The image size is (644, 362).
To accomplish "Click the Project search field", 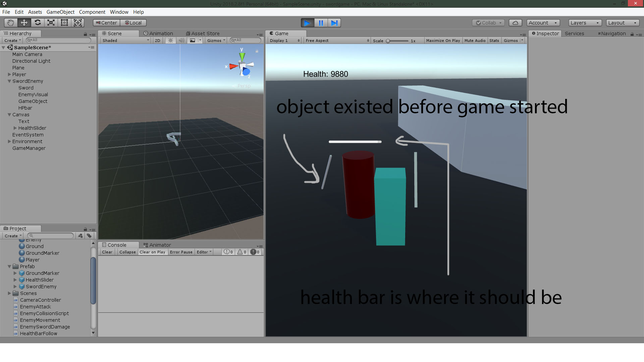I will 50,236.
